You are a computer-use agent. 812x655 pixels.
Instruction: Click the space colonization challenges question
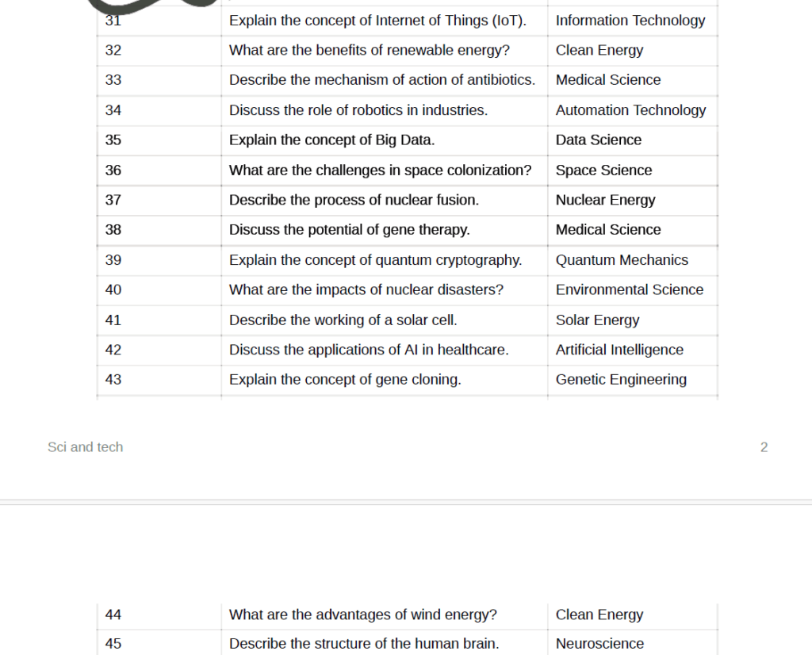pos(381,170)
